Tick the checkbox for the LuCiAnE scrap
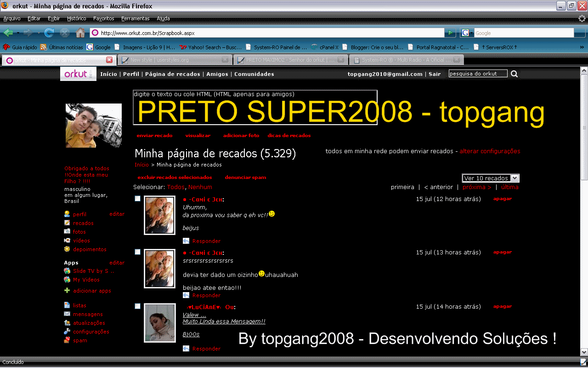This screenshot has width=588, height=368. [137, 306]
